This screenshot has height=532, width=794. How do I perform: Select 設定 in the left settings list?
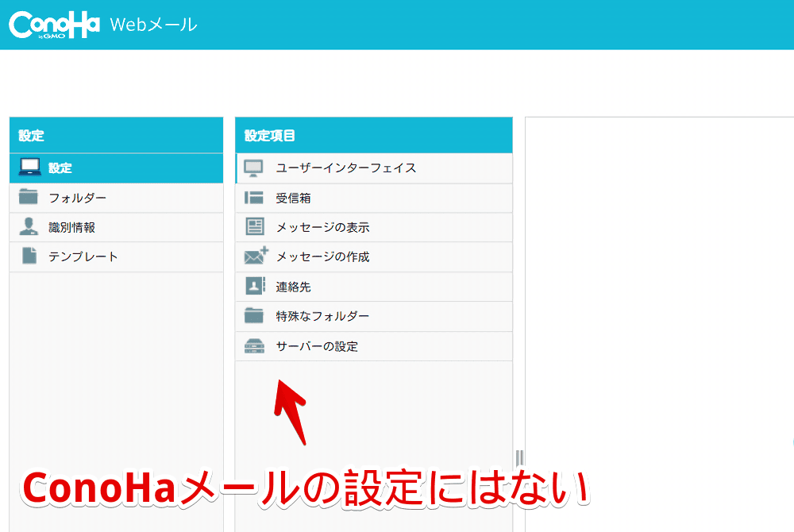pyautogui.click(x=117, y=168)
